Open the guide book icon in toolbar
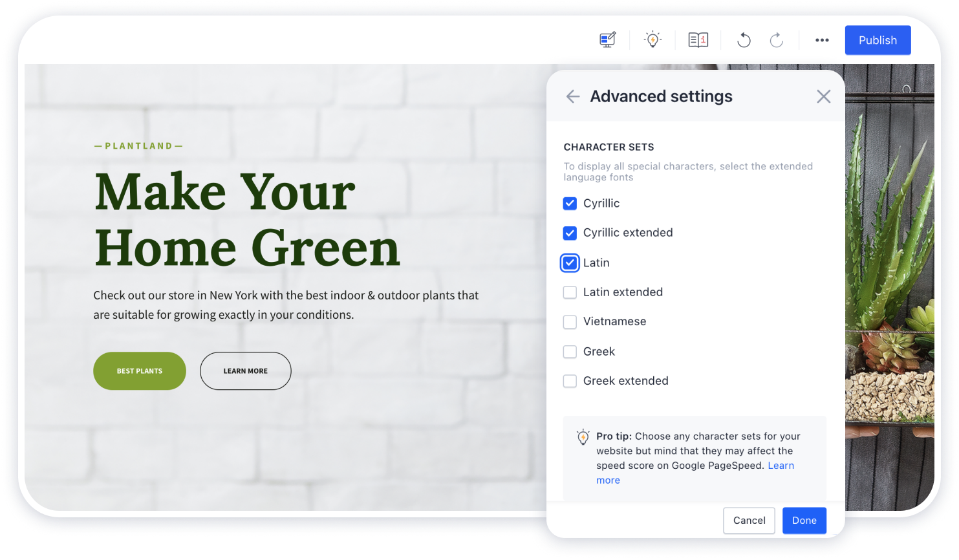 [698, 40]
